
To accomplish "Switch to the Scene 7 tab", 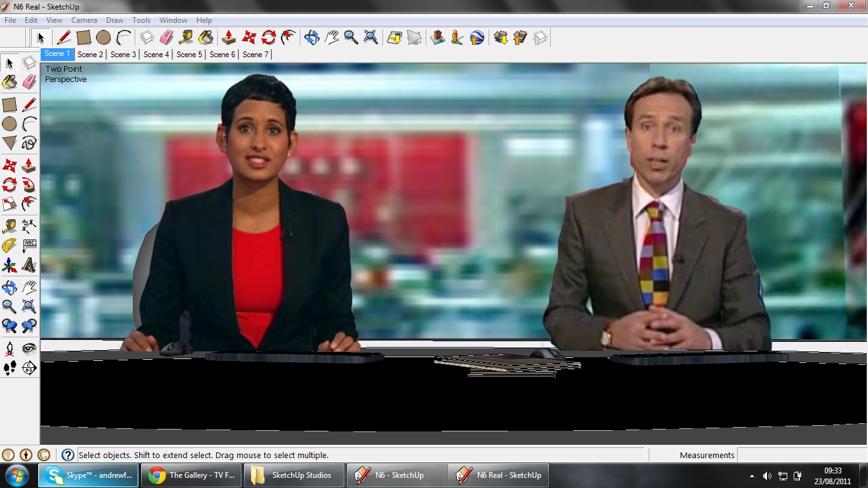I will point(255,55).
